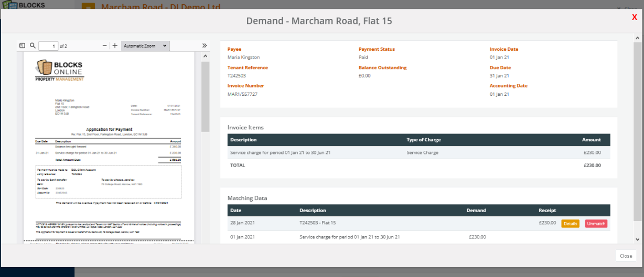The width and height of the screenshot is (644, 277).
Task: Click the 28 Jan 2021 matching data row
Action: [367, 224]
